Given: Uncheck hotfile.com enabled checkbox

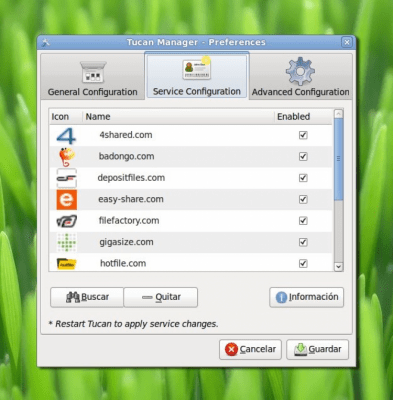Looking at the screenshot, I should [303, 263].
